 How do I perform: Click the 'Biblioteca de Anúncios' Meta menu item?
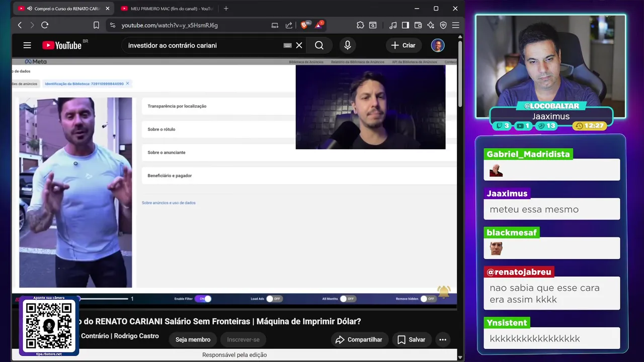[306, 62]
